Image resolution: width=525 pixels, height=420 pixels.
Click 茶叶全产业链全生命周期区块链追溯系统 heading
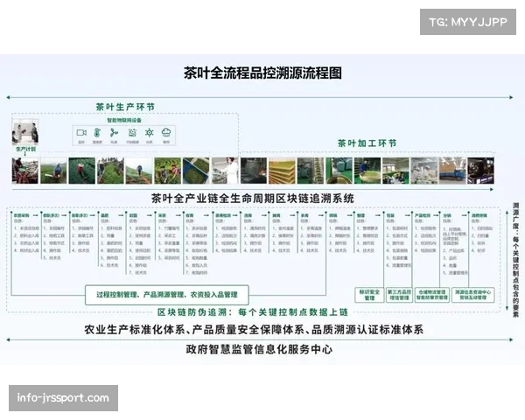click(x=253, y=199)
